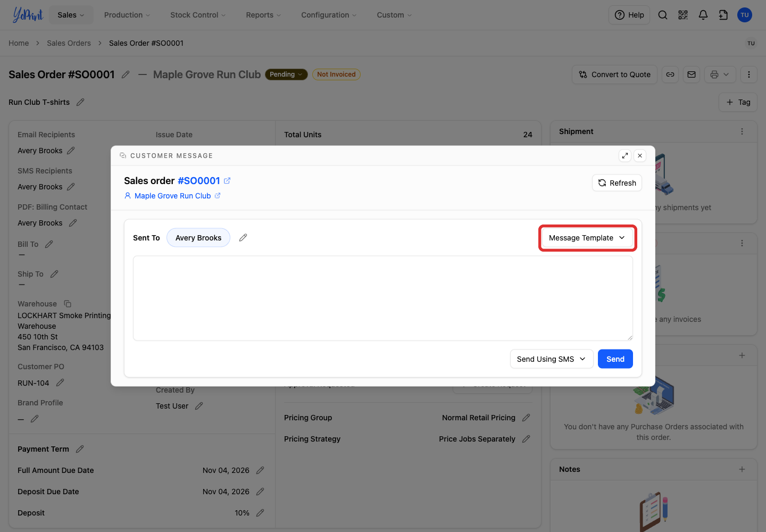Edit Customer PO RUN-104 pencil
Viewport: 766px width, 532px height.
pos(60,383)
